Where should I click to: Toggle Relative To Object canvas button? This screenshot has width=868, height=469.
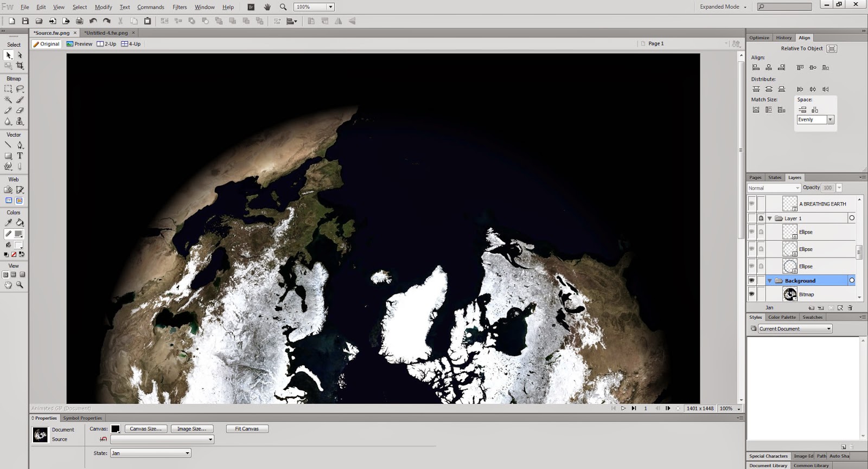[832, 49]
